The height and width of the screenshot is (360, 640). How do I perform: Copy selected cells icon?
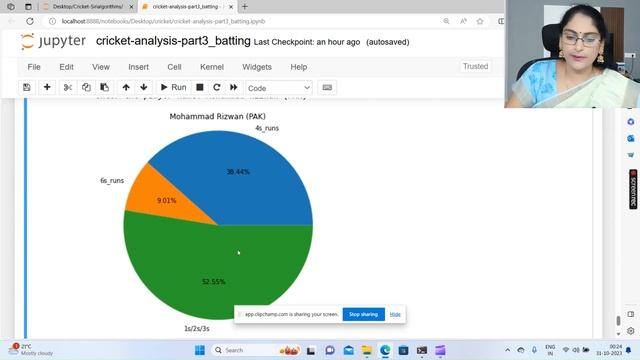coord(86,87)
